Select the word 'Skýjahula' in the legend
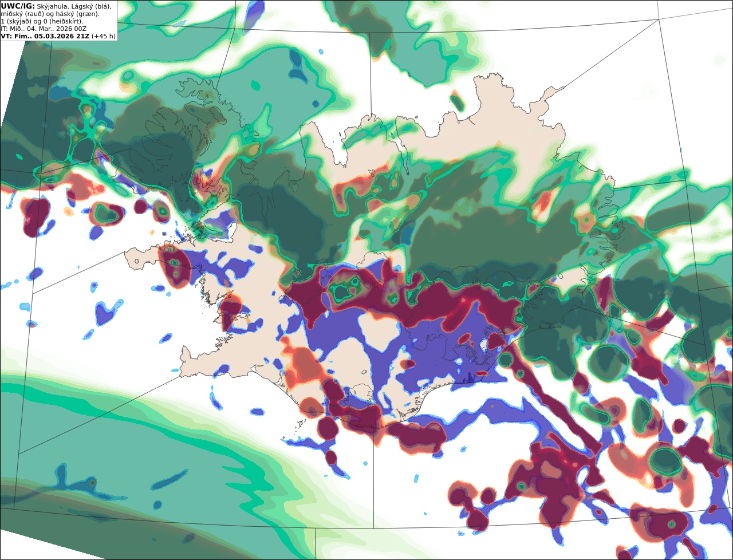Image resolution: width=733 pixels, height=560 pixels. (x=53, y=6)
